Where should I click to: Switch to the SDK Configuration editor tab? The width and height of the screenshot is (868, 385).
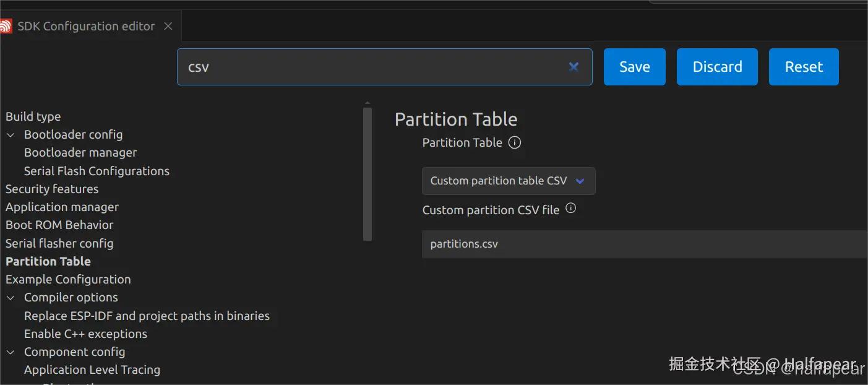click(86, 26)
